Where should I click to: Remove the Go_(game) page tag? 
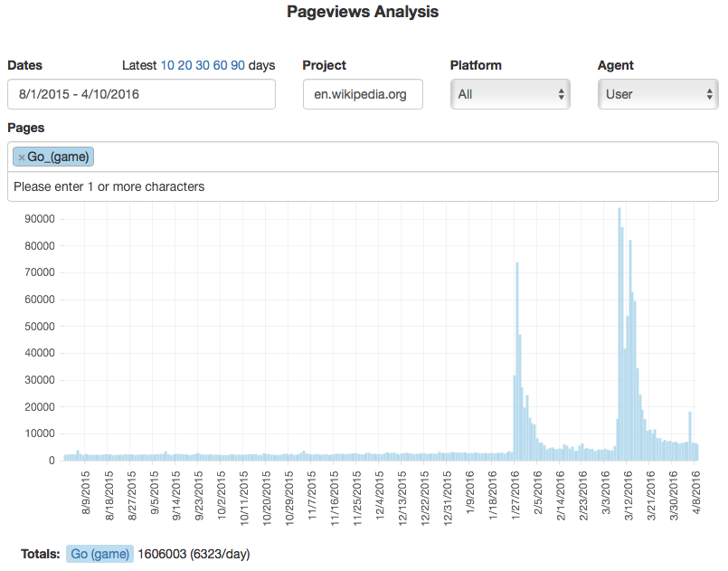click(x=22, y=157)
